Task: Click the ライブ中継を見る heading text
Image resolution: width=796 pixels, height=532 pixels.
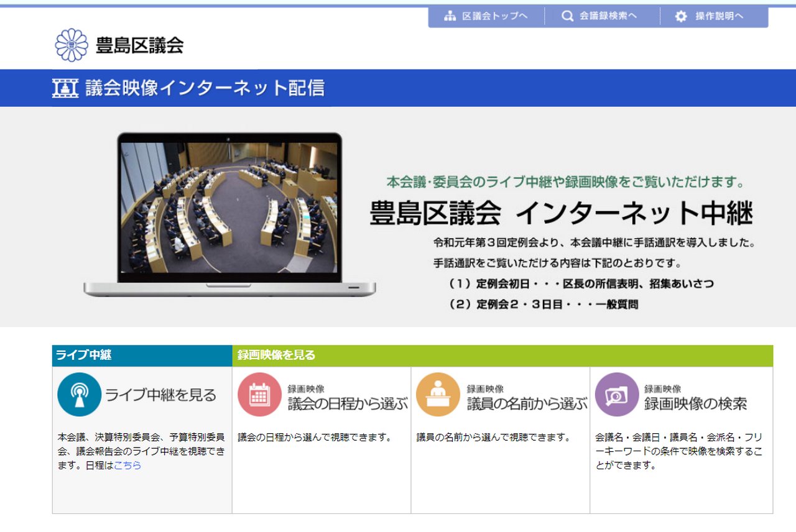Action: [160, 395]
